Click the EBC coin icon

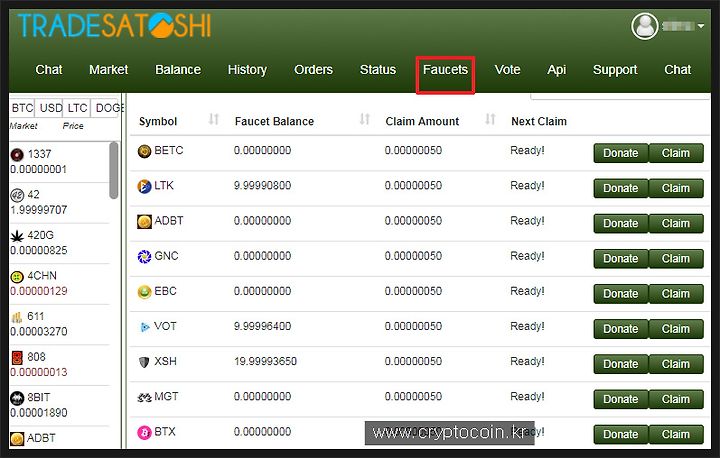[x=144, y=292]
